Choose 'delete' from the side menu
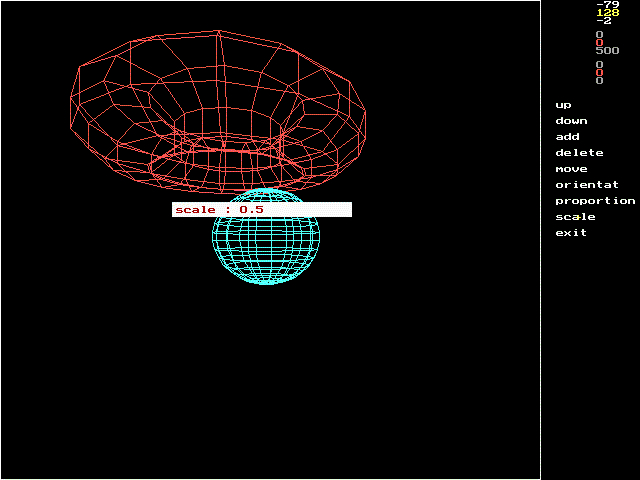640x480 pixels. click(579, 153)
